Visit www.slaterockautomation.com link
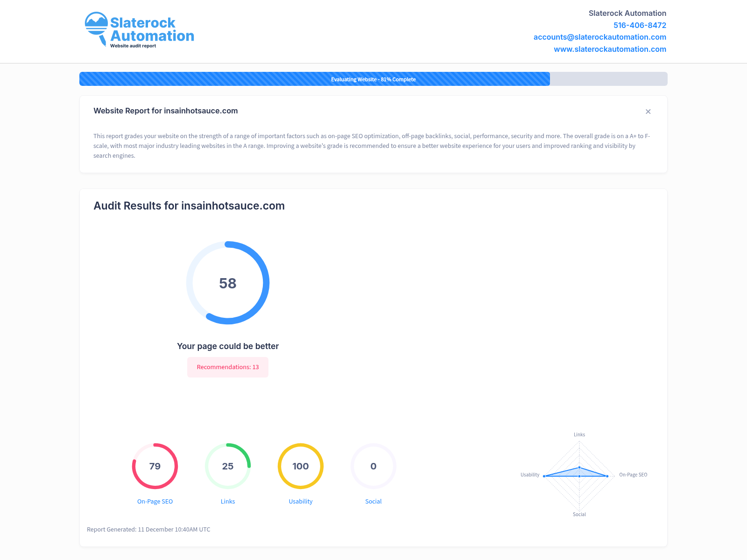Image resolution: width=747 pixels, height=560 pixels. tap(610, 49)
